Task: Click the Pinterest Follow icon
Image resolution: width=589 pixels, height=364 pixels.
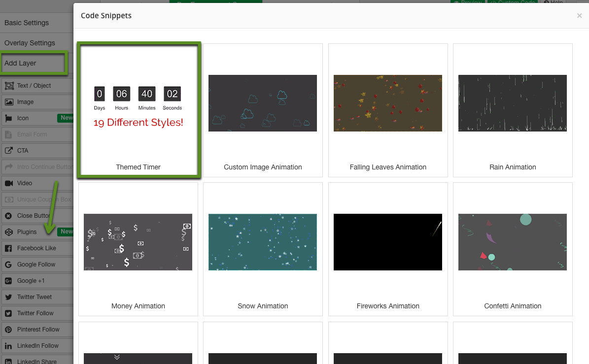Action: (9, 330)
